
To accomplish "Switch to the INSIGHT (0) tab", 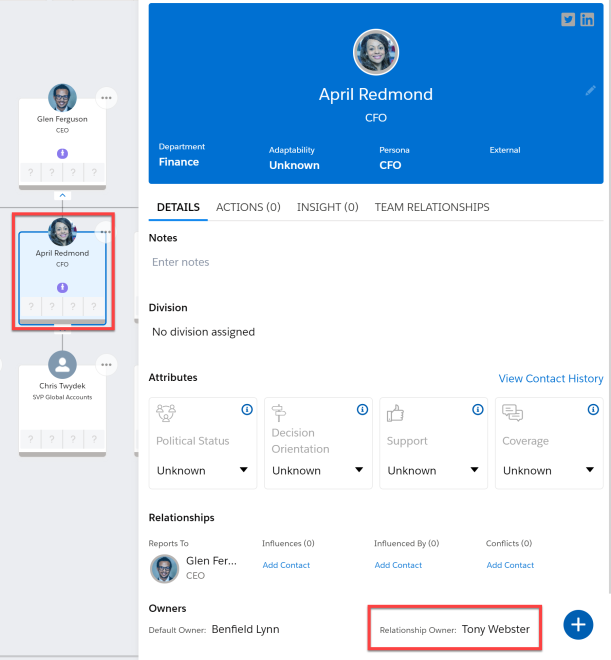I will pyautogui.click(x=327, y=207).
